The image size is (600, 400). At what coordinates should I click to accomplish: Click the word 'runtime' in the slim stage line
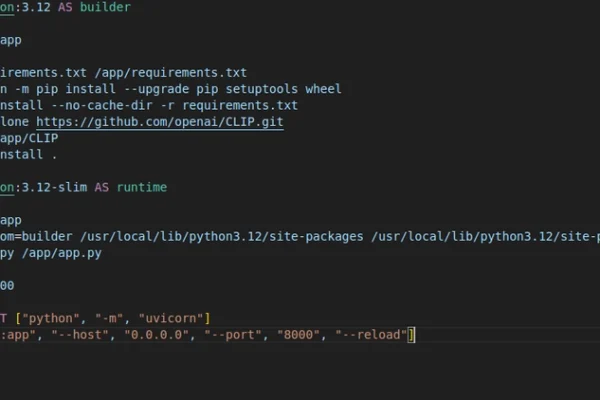click(142, 187)
